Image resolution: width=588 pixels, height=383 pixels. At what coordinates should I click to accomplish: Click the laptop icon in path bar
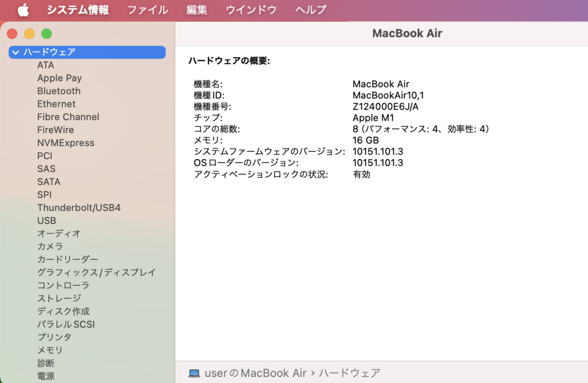194,373
